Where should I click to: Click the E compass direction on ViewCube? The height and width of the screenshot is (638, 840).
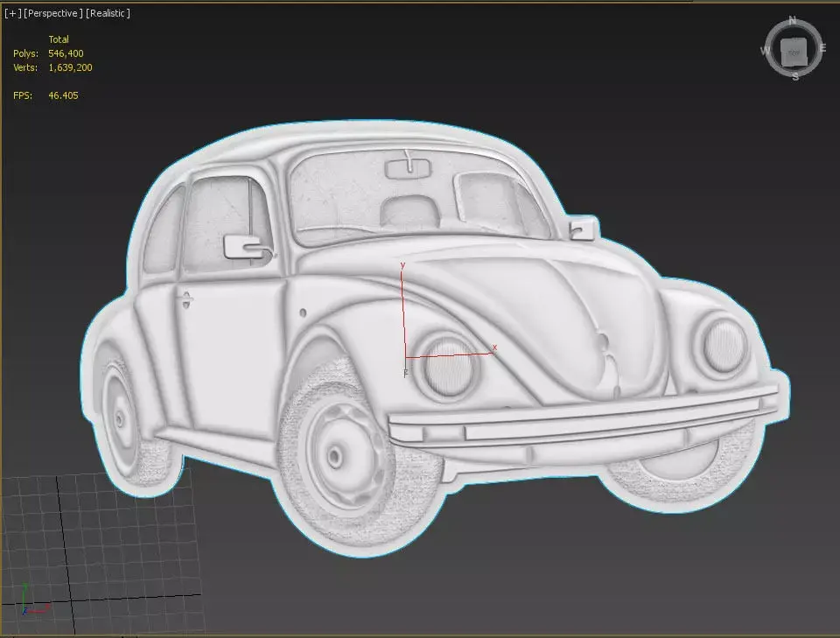[822, 48]
